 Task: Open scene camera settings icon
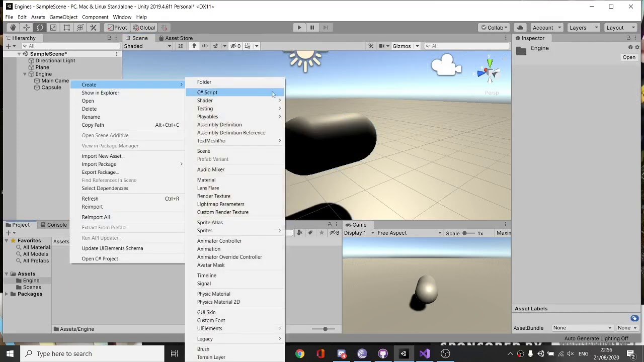(382, 46)
